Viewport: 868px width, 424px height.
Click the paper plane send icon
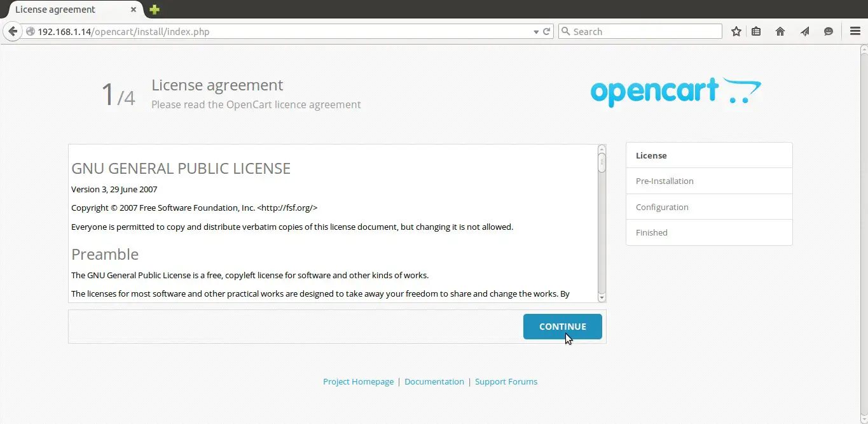[804, 31]
